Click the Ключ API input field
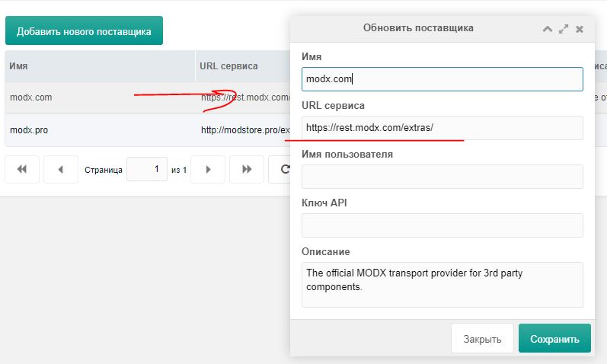607x364 pixels. coord(442,225)
